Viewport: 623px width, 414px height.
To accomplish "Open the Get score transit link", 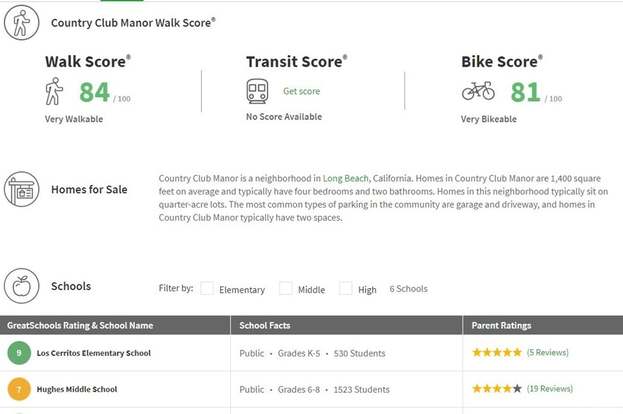I will (x=302, y=91).
